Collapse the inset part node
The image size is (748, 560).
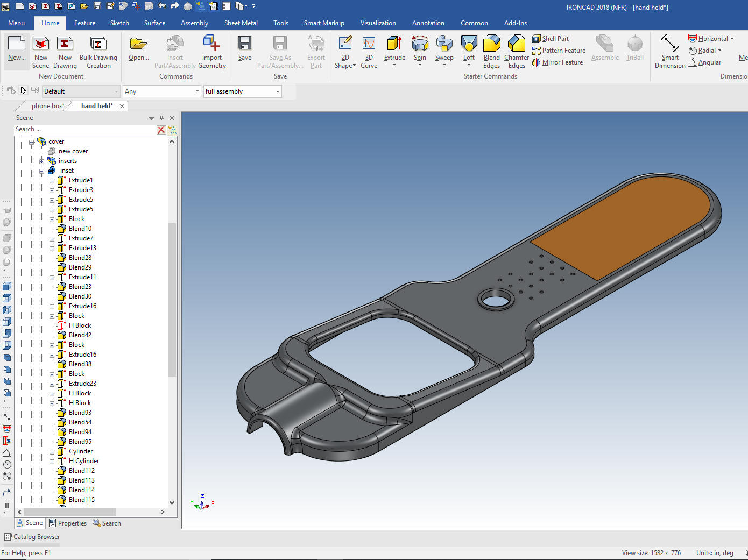tap(41, 171)
